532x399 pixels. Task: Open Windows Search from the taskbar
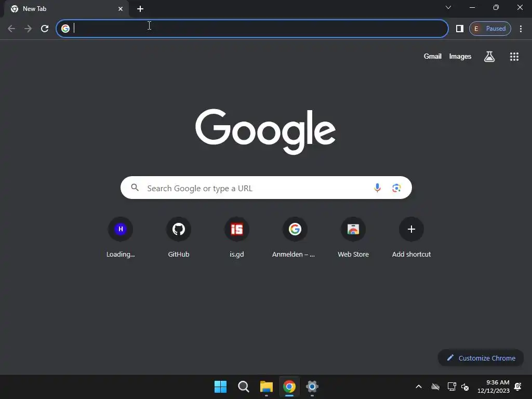click(244, 387)
